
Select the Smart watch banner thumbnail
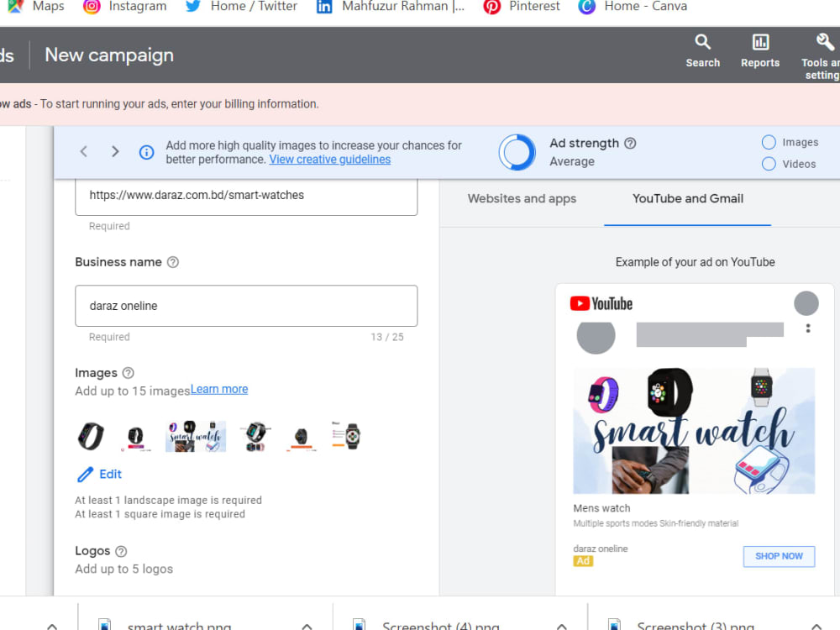[196, 436]
